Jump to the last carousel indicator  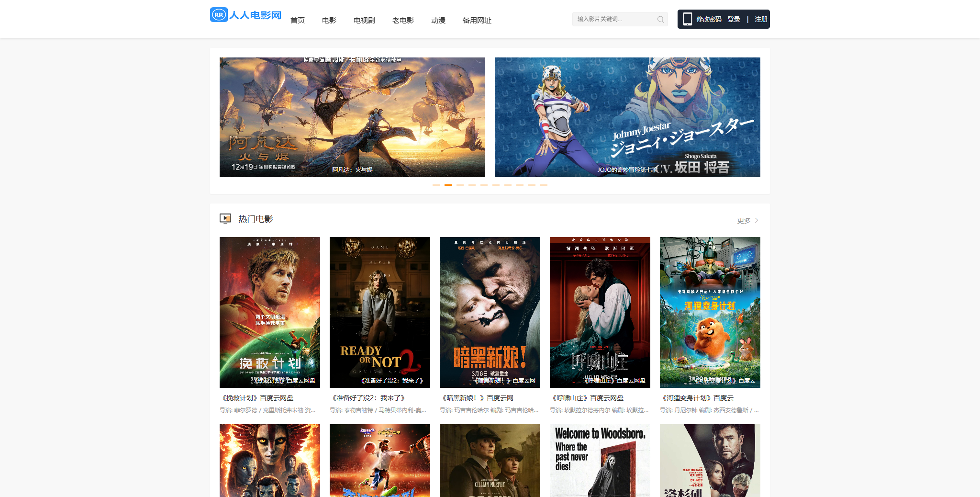pyautogui.click(x=544, y=185)
